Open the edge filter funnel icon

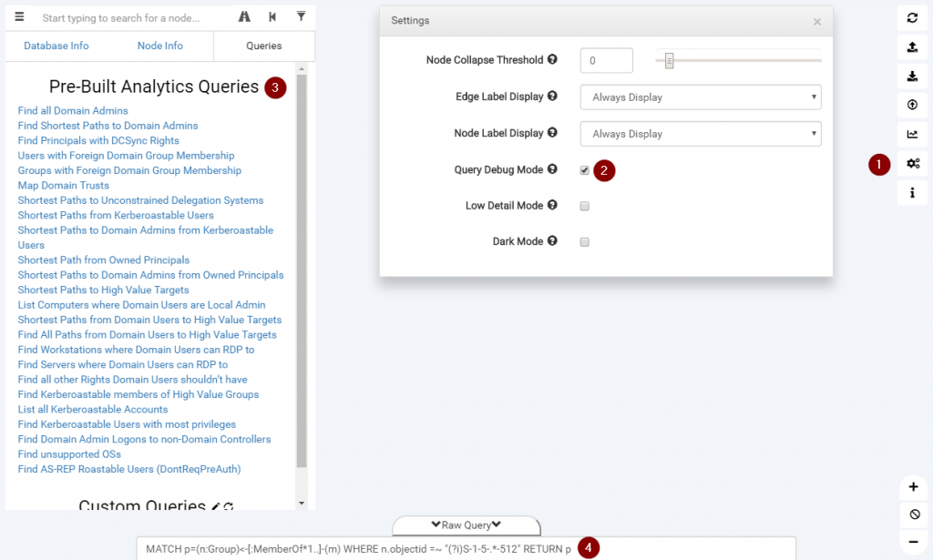[x=301, y=16]
